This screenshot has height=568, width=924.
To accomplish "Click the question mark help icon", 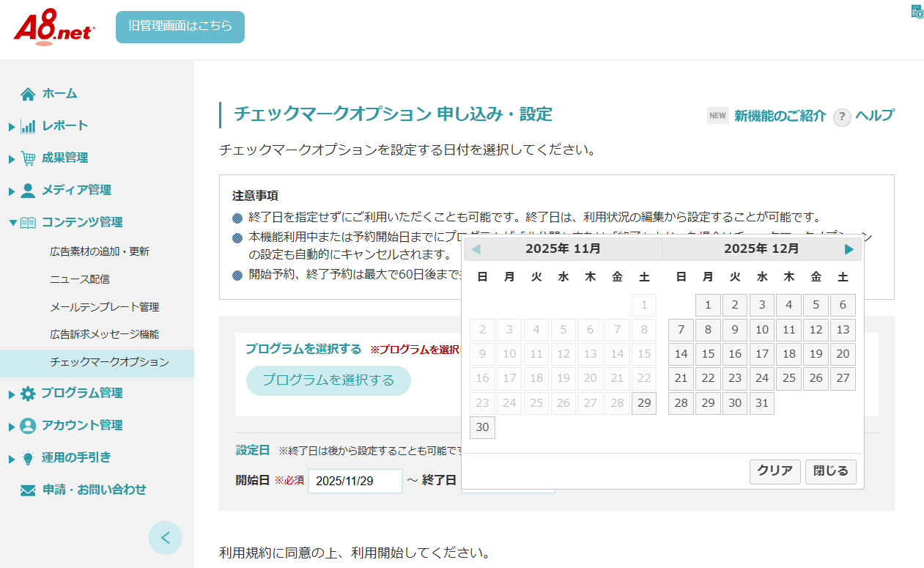I will (842, 117).
